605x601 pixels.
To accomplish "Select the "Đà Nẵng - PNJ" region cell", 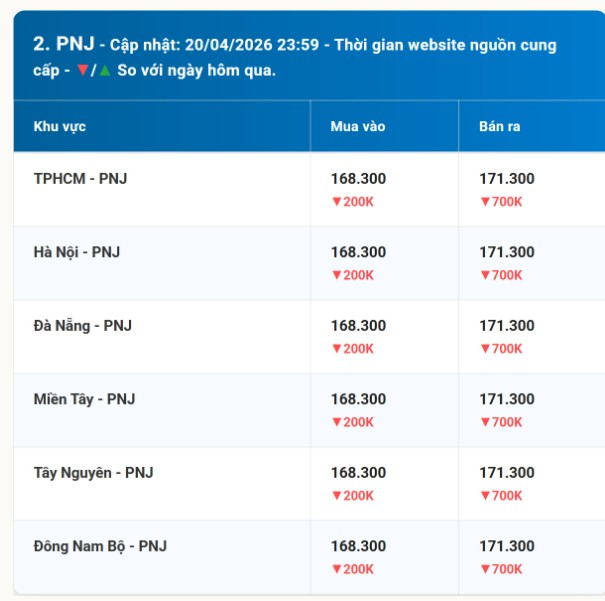I will pos(82,326).
